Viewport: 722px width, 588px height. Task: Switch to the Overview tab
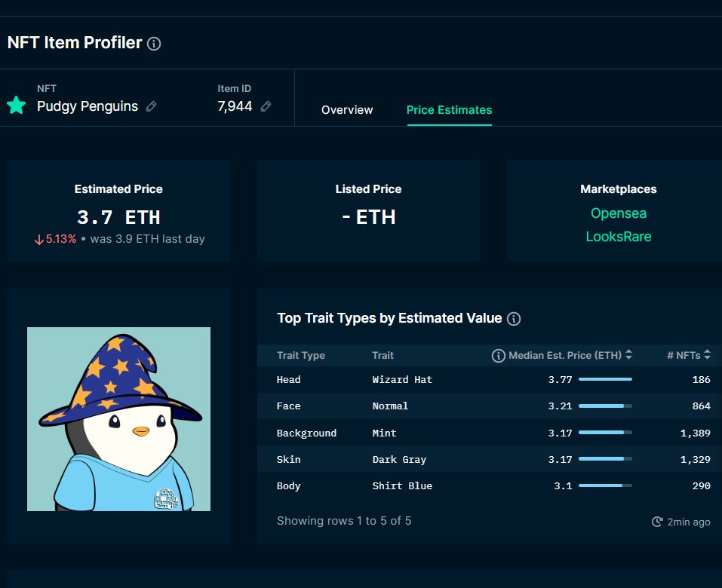point(347,110)
